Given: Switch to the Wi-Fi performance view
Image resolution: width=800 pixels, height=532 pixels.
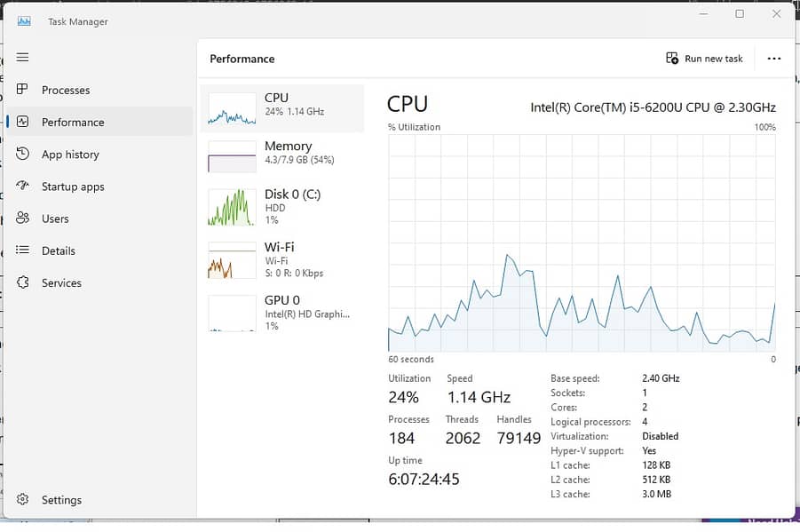Looking at the screenshot, I should (x=282, y=260).
